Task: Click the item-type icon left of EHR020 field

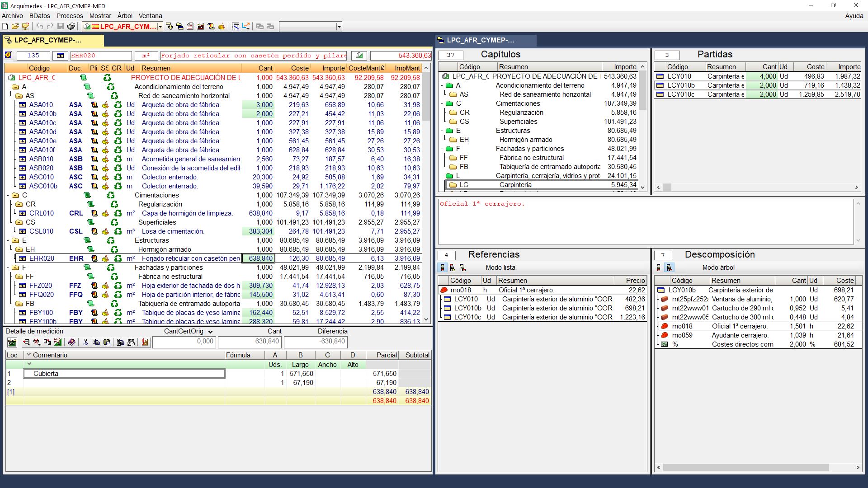Action: tap(60, 56)
